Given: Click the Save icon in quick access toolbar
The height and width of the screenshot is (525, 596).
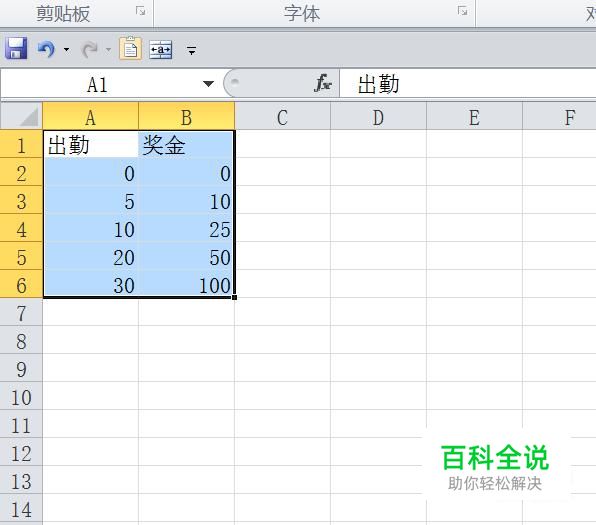Looking at the screenshot, I should click(16, 49).
